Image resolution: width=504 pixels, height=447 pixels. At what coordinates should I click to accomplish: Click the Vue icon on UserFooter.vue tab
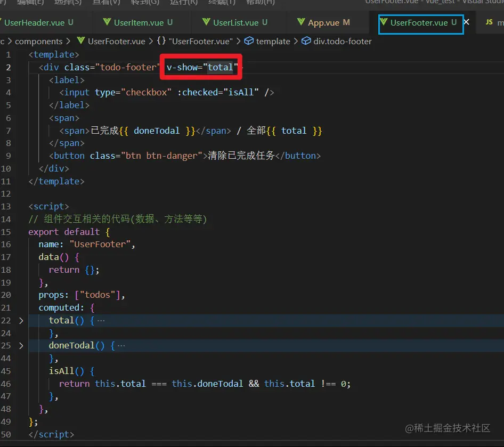pos(384,22)
